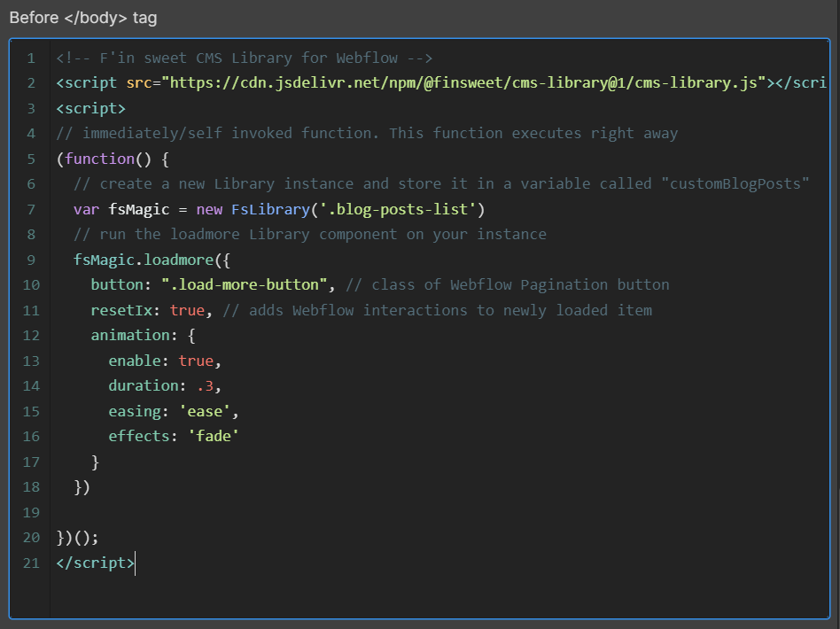
Task: Click the empty line 19 in the editor
Action: (177, 511)
